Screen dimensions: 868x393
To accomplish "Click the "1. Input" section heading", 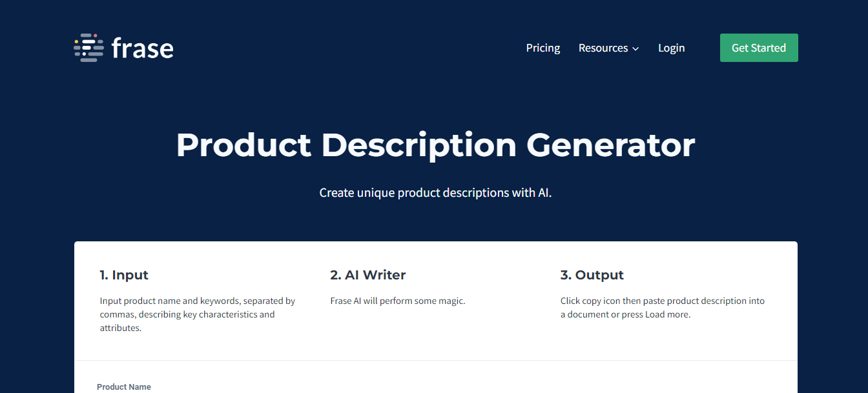I will 124,274.
